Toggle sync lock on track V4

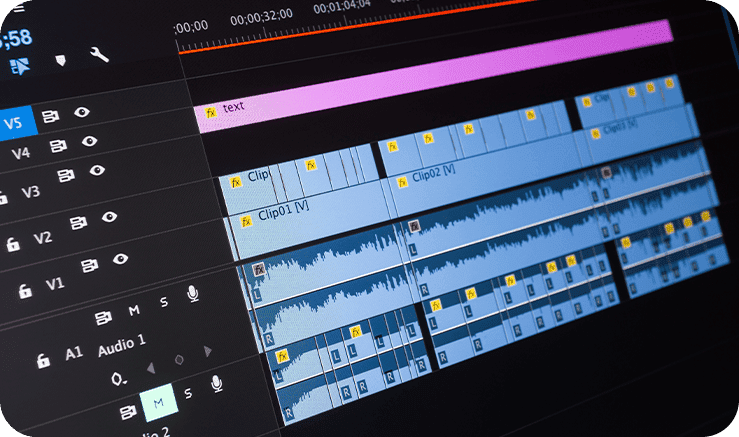(x=58, y=146)
